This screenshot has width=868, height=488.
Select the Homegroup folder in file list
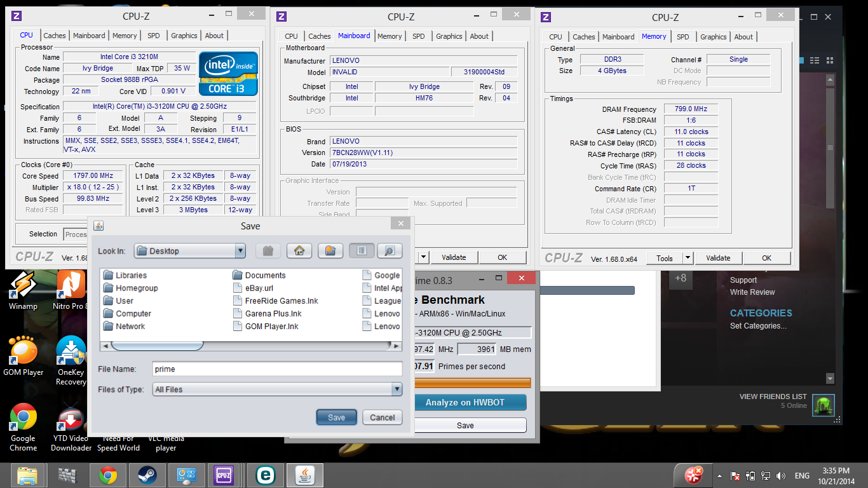click(130, 288)
